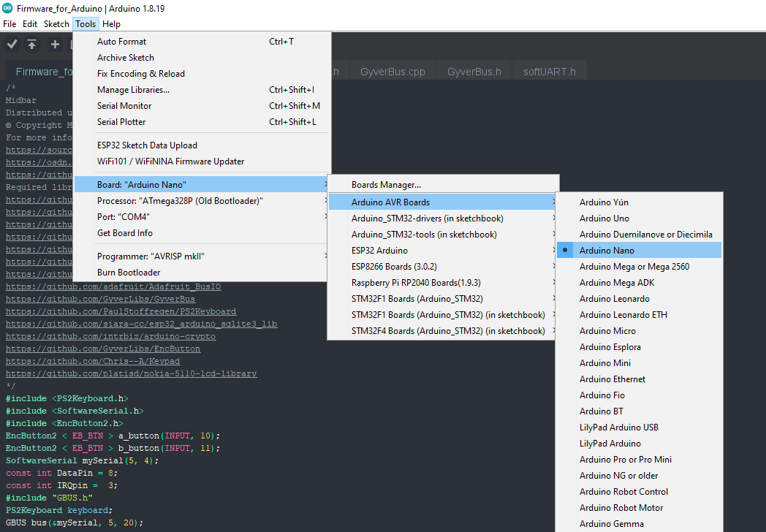The image size is (766, 532).
Task: Open the GyverLibs/GyverBus GitHub link
Action: click(101, 299)
